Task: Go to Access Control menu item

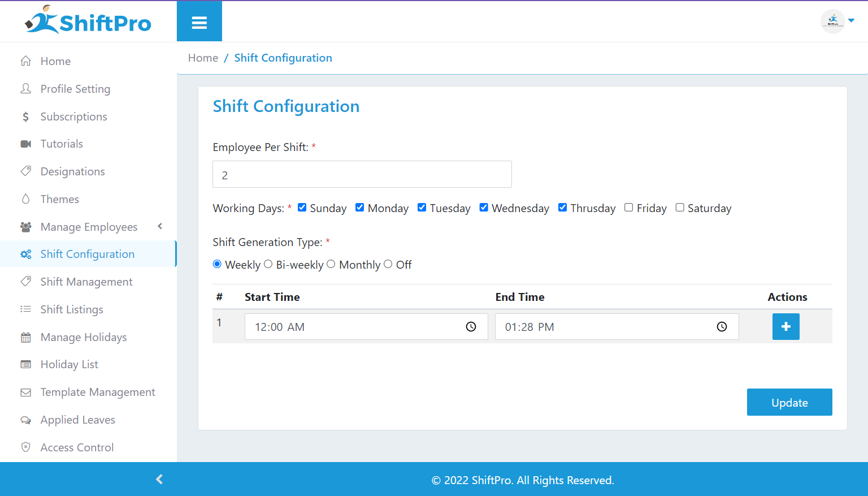Action: coord(77,447)
